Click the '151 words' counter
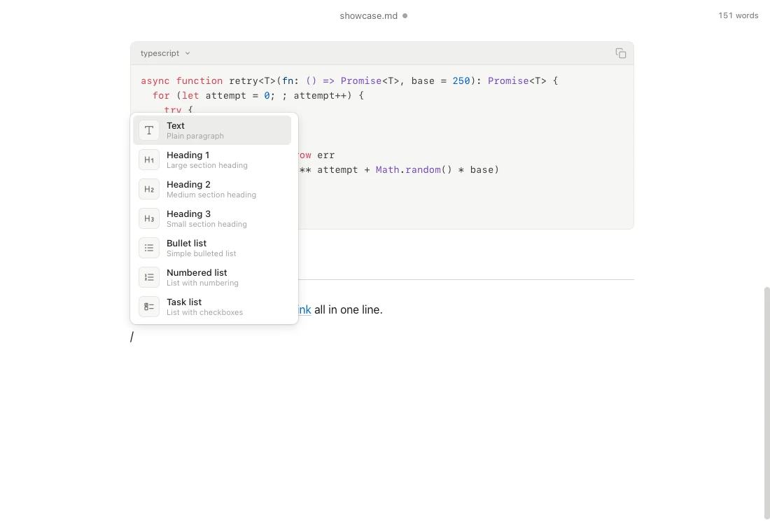Screen dimensions: 770x532 tap(738, 15)
